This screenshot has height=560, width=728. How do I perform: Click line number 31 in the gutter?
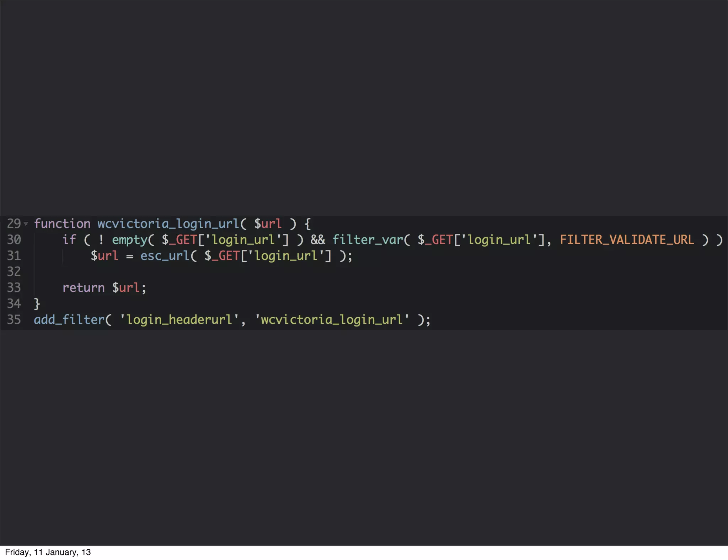14,255
